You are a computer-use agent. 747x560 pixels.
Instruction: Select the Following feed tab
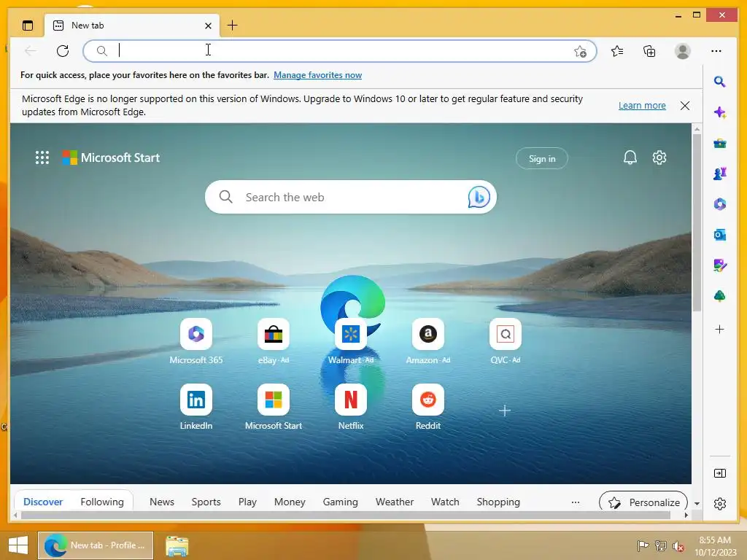point(102,502)
